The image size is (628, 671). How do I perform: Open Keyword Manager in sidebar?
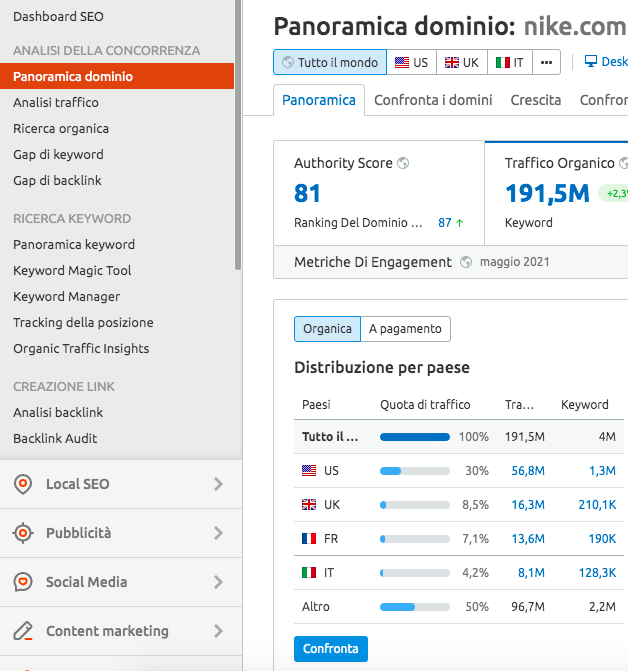pyautogui.click(x=66, y=297)
